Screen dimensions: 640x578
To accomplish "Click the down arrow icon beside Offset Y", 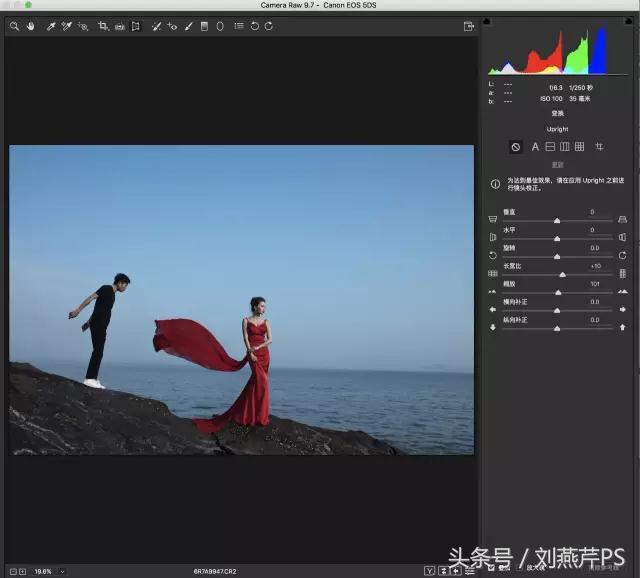I will 493,327.
